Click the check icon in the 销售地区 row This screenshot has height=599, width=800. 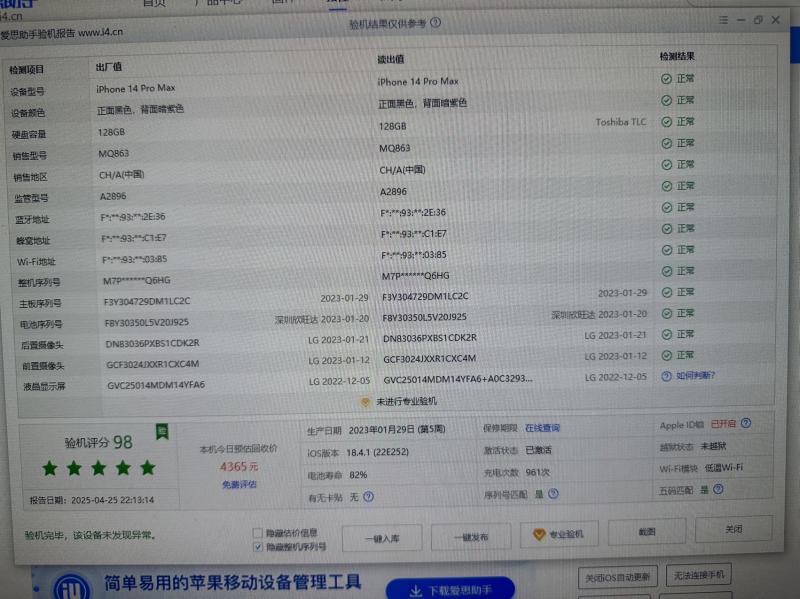pos(666,165)
